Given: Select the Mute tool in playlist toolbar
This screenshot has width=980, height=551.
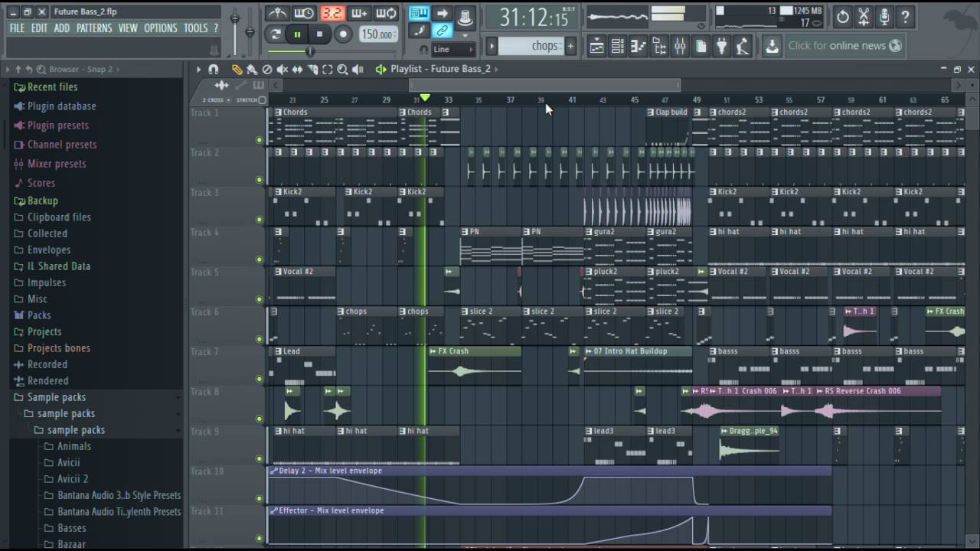Looking at the screenshot, I should point(283,70).
